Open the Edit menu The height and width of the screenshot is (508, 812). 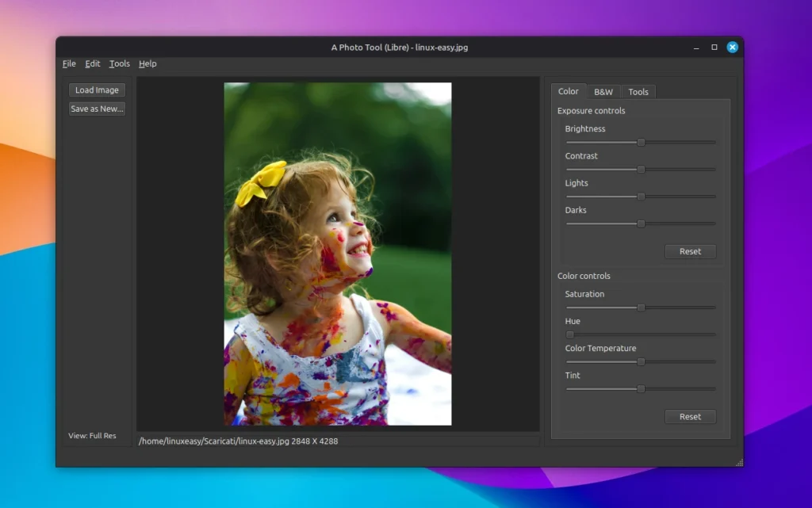(x=92, y=63)
